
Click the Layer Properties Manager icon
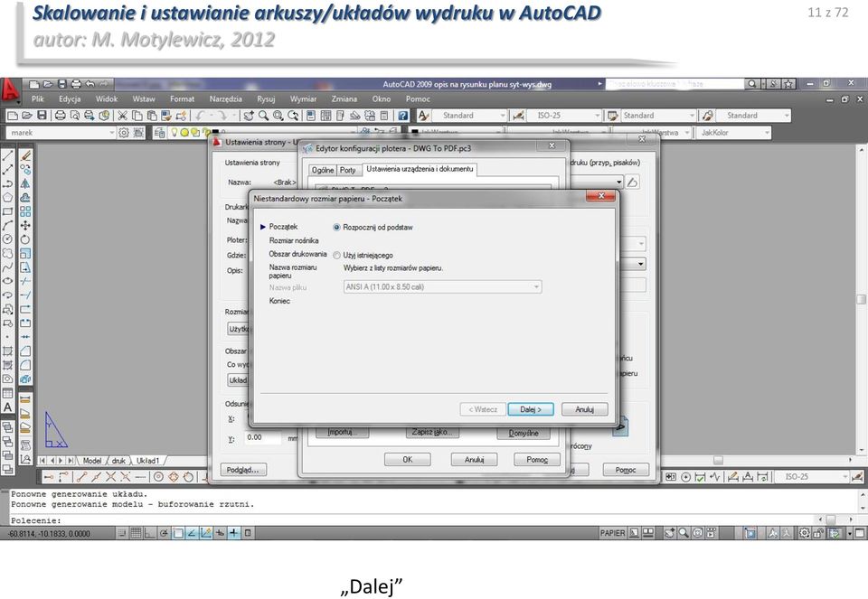tap(159, 133)
